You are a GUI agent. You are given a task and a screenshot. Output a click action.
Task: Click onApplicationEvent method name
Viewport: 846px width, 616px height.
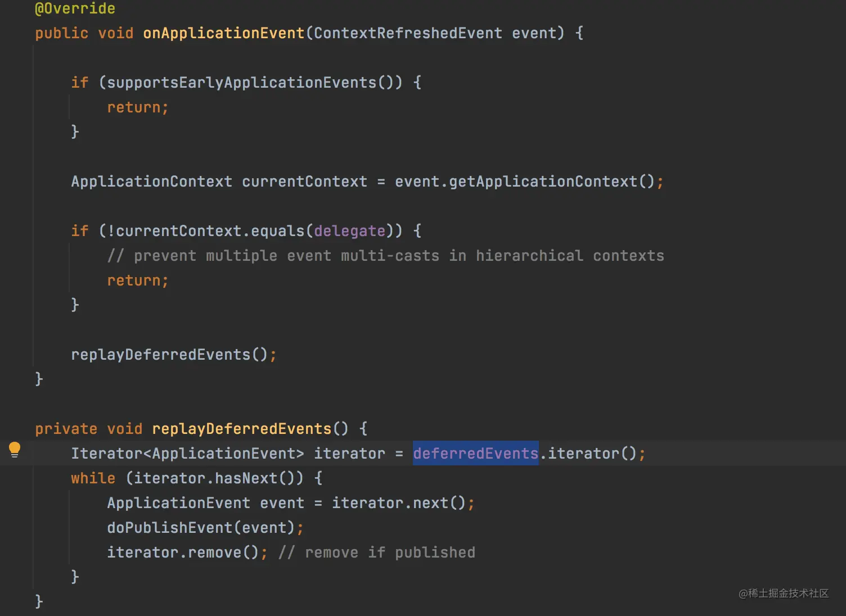point(224,33)
